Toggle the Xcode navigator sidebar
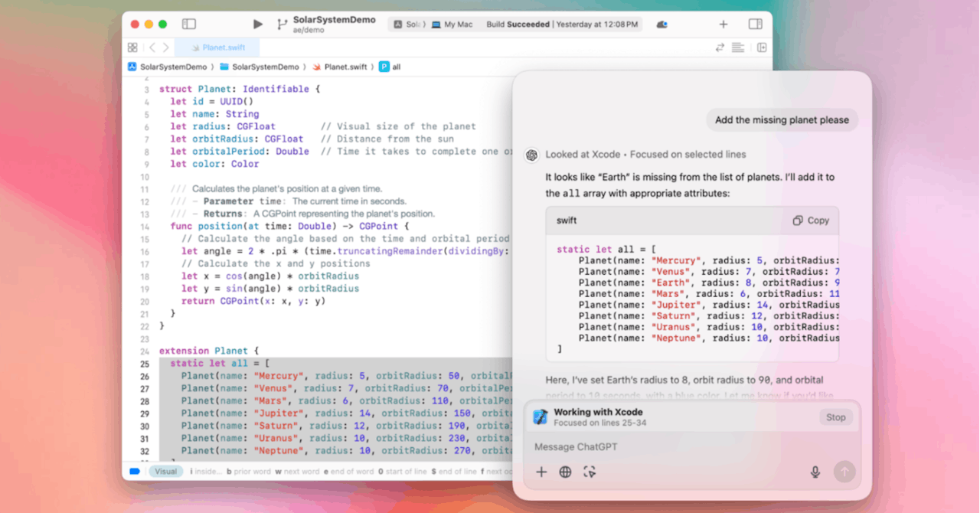 pyautogui.click(x=188, y=25)
